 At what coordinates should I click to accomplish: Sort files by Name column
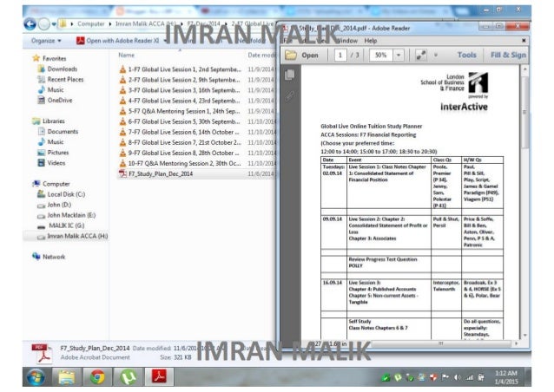(127, 55)
